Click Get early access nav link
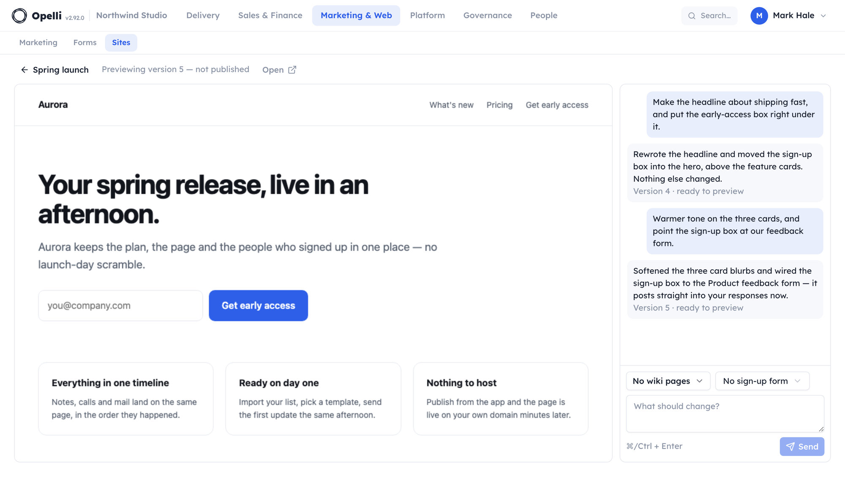 [x=557, y=105]
